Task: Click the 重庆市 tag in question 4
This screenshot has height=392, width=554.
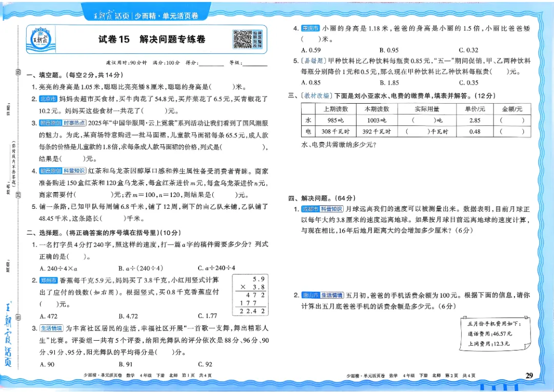Action: coord(310,28)
